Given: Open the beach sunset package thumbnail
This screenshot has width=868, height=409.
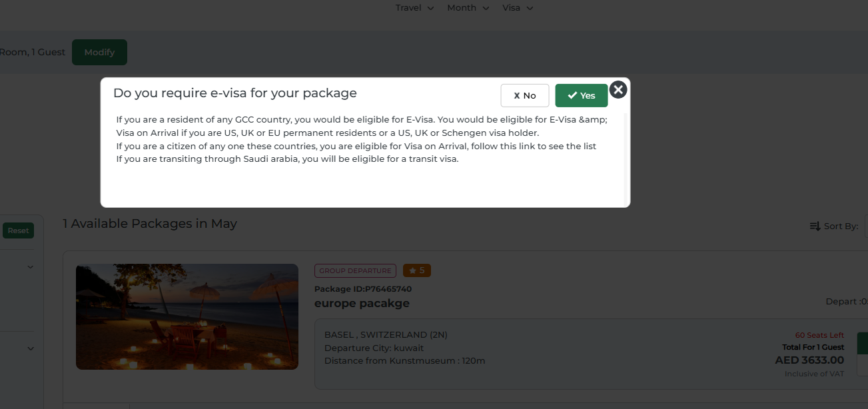Looking at the screenshot, I should [x=187, y=316].
